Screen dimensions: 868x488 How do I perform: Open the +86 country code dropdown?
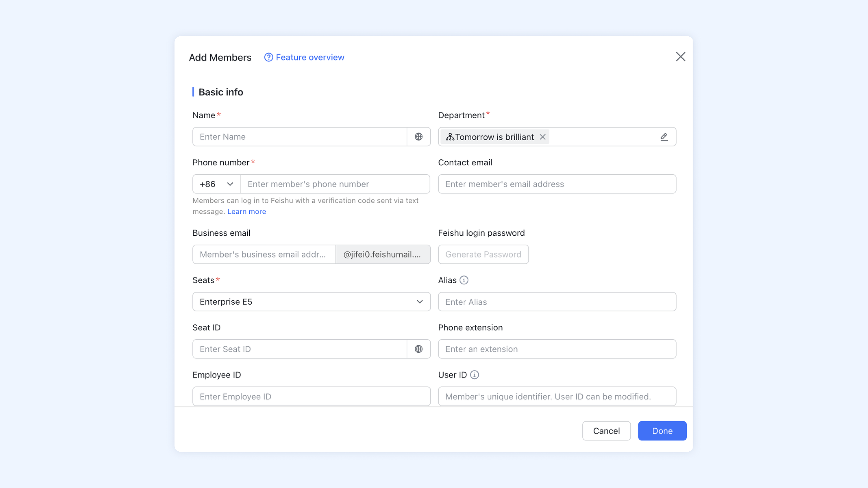pos(216,184)
